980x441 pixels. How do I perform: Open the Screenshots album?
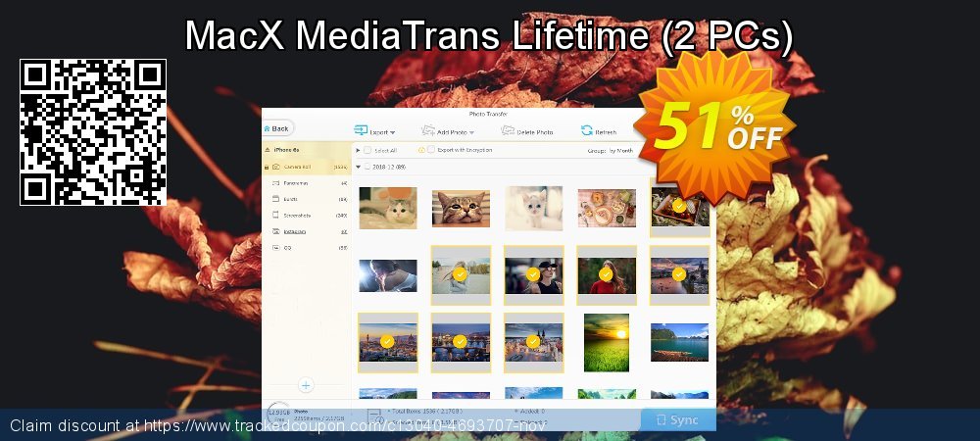tap(306, 215)
